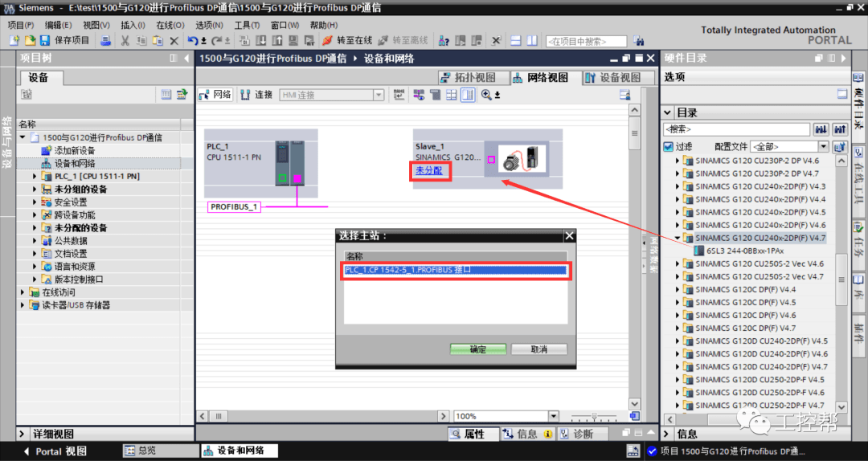Screen dimensions: 868x461
Task: Select the 网络 networking mode button
Action: click(215, 95)
